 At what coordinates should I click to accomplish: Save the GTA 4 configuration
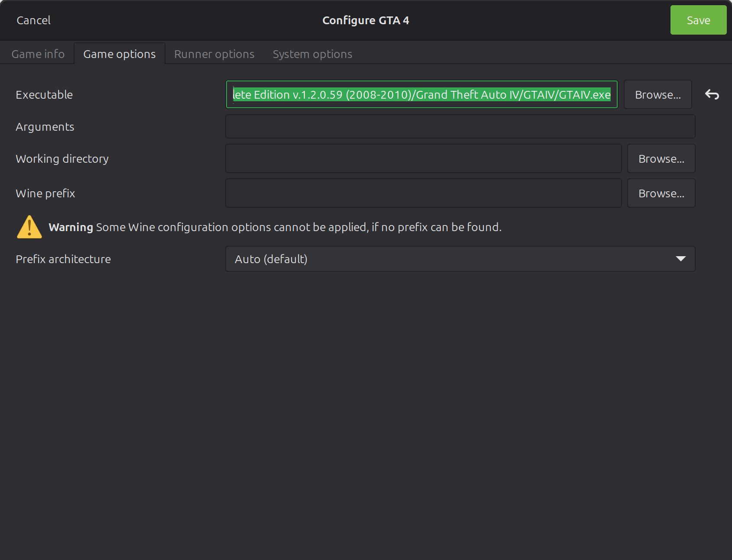(698, 20)
